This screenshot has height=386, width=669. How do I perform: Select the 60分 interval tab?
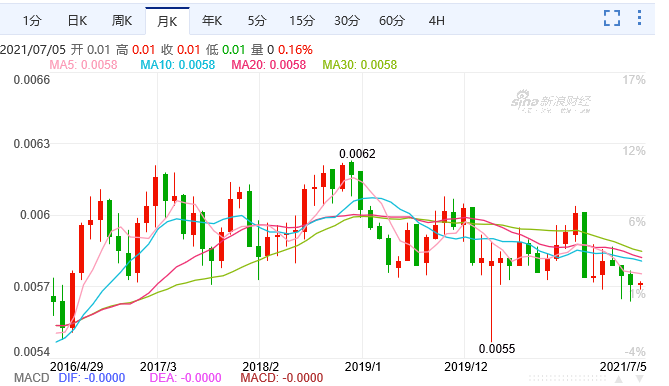click(x=391, y=20)
